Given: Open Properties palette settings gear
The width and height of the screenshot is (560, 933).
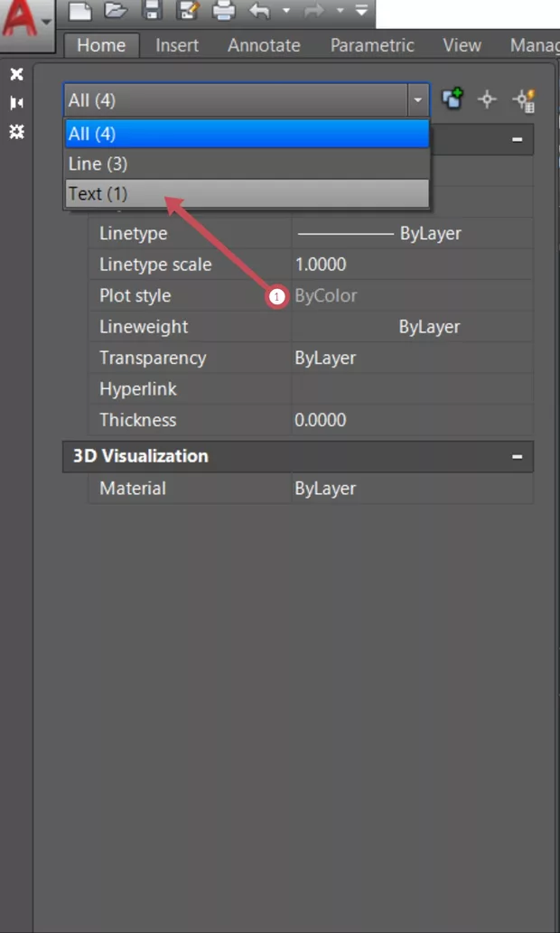Looking at the screenshot, I should point(16,132).
